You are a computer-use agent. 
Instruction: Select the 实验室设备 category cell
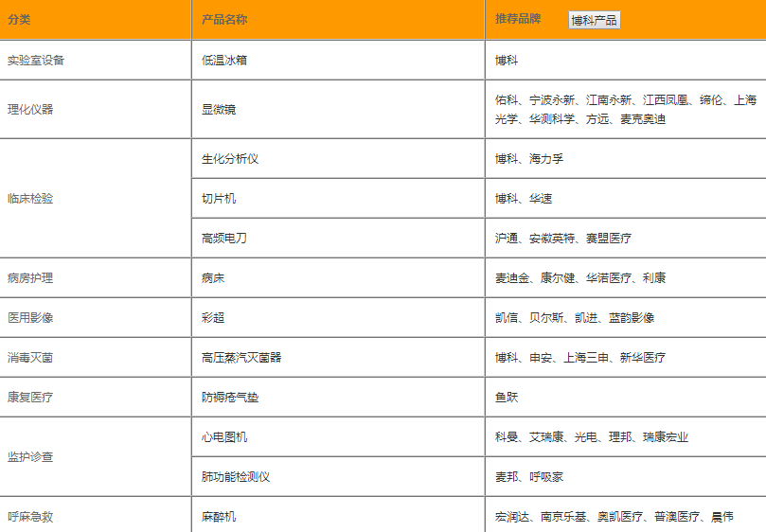(96, 60)
